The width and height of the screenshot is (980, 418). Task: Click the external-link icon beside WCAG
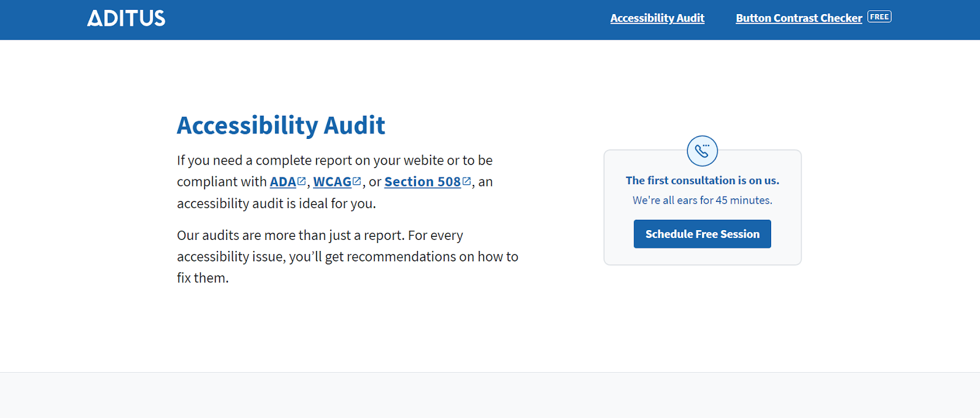tap(357, 181)
